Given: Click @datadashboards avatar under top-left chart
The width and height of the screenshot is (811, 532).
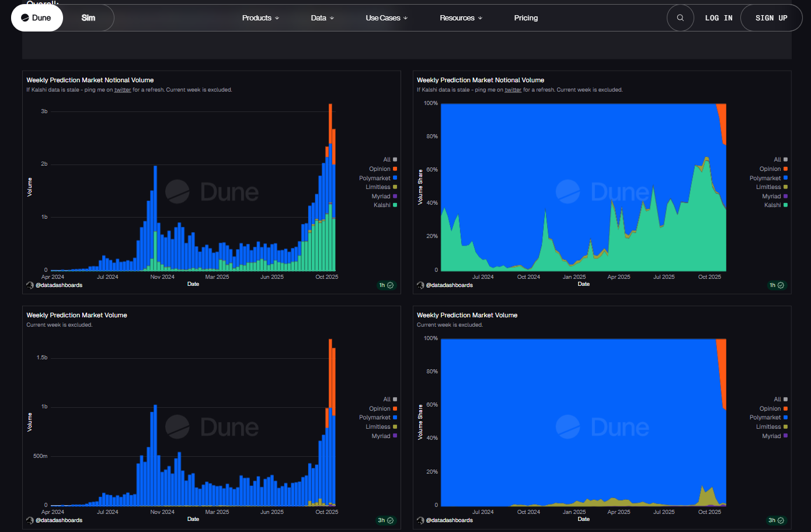Looking at the screenshot, I should click(30, 285).
